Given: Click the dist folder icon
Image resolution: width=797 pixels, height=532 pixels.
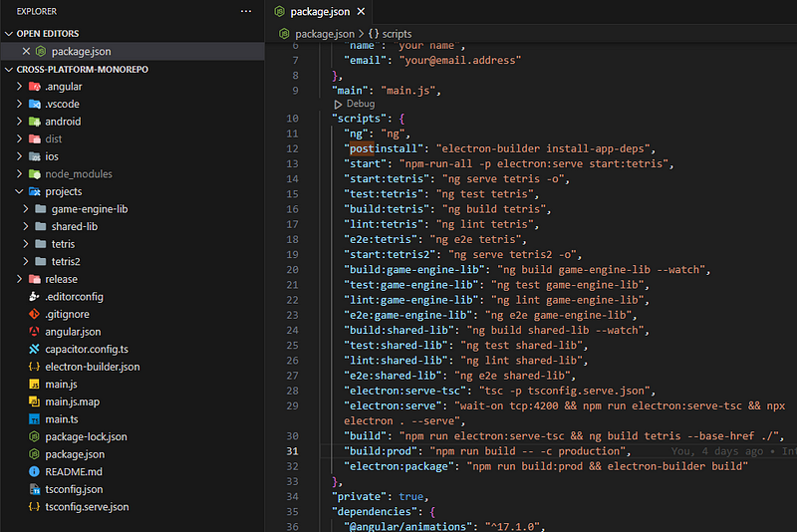Looking at the screenshot, I should (x=35, y=138).
